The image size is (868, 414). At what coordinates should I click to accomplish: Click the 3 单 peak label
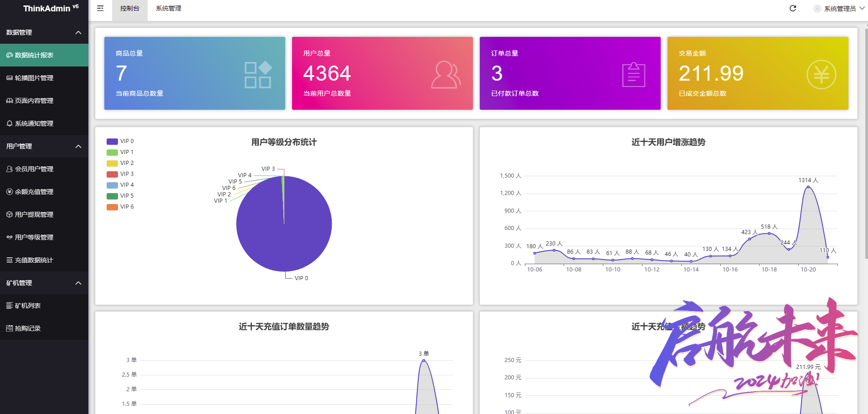[x=424, y=353]
